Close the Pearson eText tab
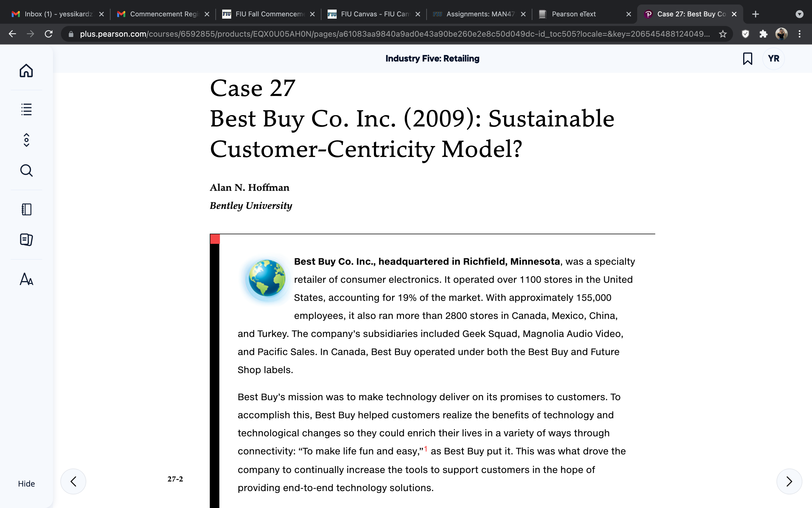 click(629, 14)
